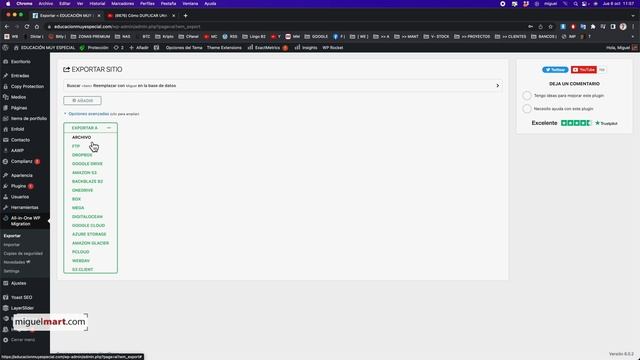This screenshot has width=640, height=360.
Task: Open Complianz sidebar item
Action: 22,161
